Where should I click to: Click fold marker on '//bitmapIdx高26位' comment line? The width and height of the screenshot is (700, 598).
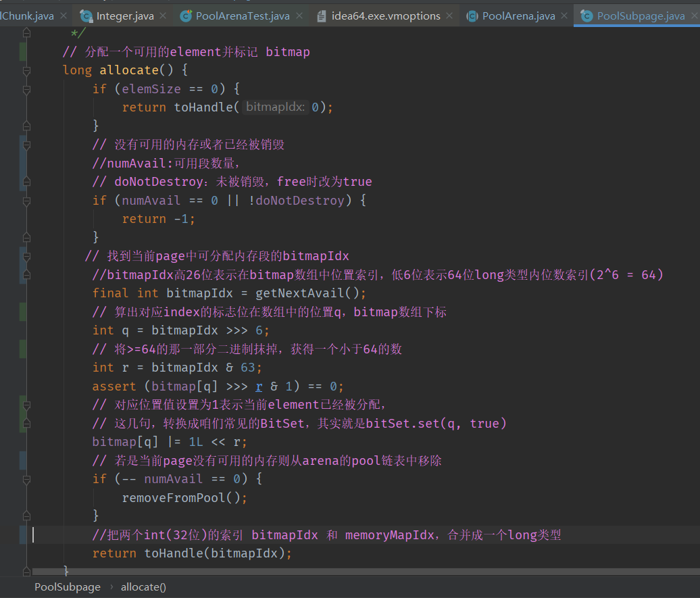(27, 275)
